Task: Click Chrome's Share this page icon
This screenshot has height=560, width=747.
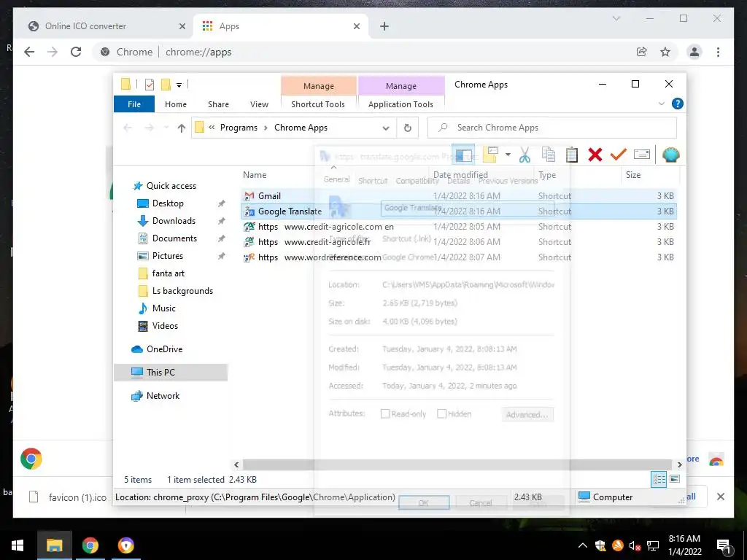Action: [642, 52]
